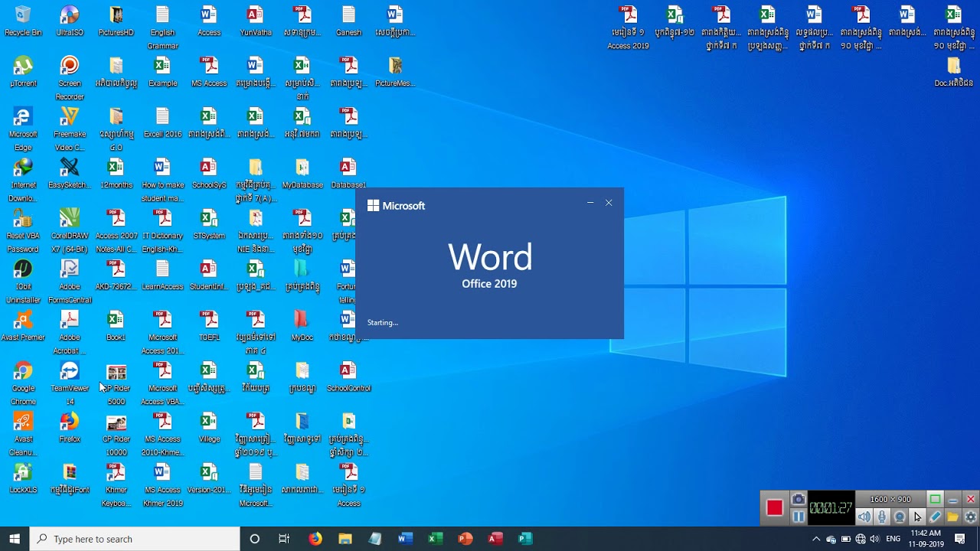Toggle system audio in the recorder toolbar
Viewport: 980px width, 551px height.
pos(864,517)
